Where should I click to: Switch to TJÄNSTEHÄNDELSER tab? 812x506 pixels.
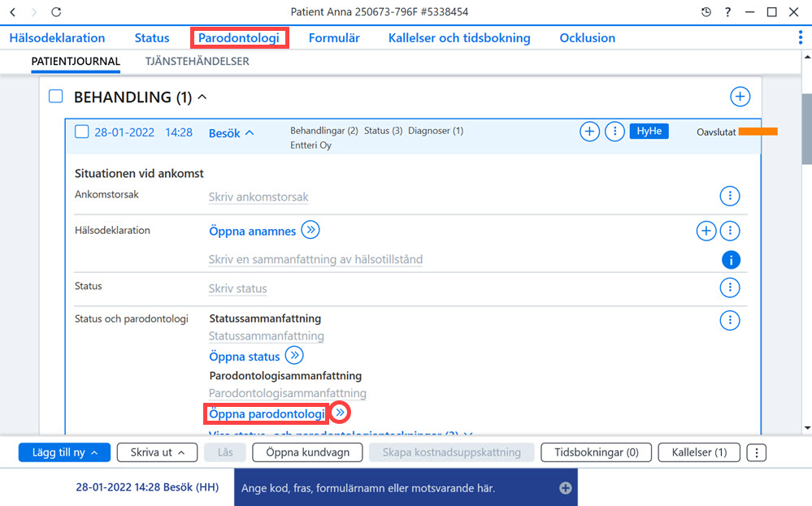[x=197, y=61]
